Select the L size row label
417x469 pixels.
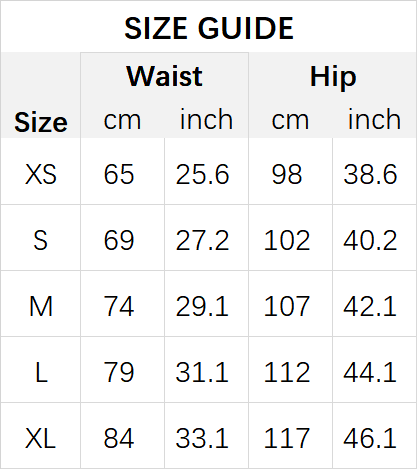point(41,372)
